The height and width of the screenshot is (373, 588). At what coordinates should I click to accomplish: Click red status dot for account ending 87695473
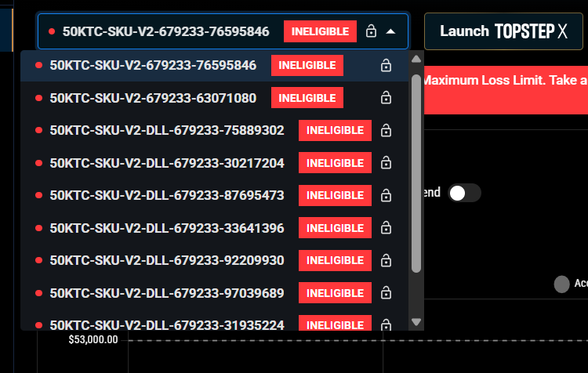[x=38, y=195]
